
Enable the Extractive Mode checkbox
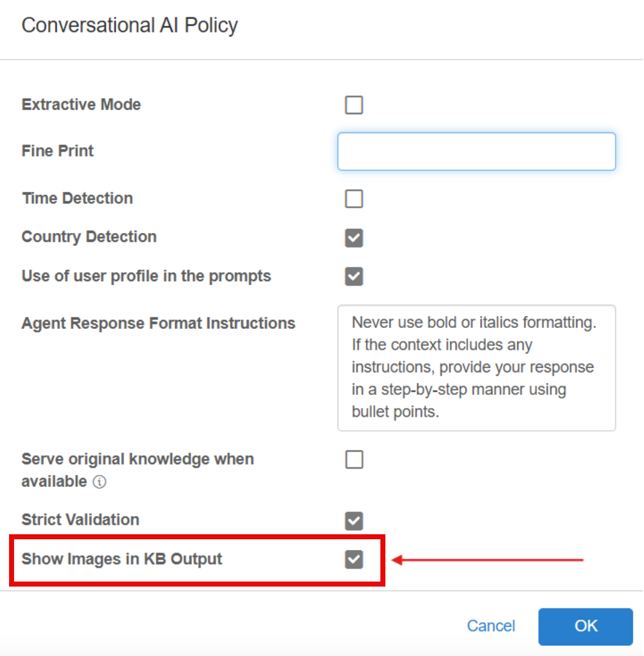[354, 105]
